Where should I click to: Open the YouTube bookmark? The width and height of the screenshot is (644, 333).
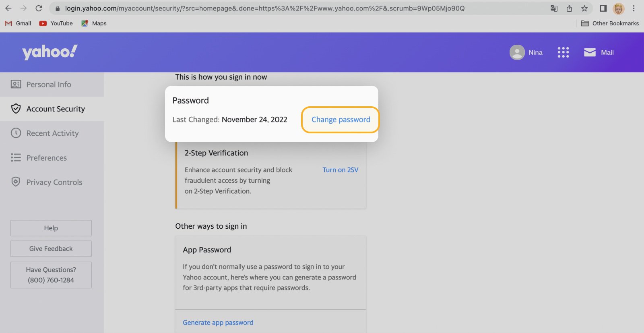(x=56, y=23)
